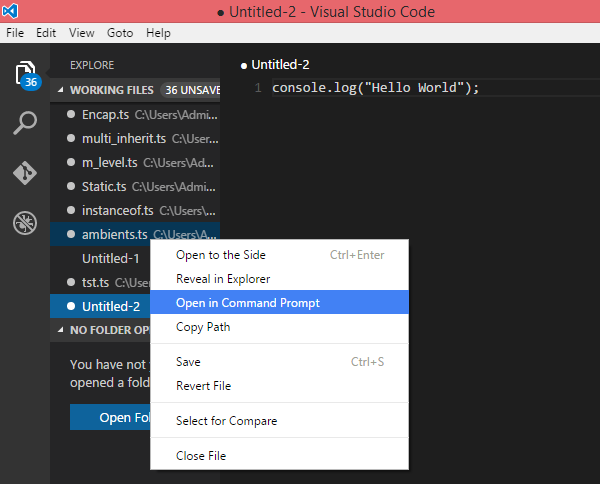Open multi_inherit.ts from working files
The height and width of the screenshot is (484, 600).
[124, 138]
